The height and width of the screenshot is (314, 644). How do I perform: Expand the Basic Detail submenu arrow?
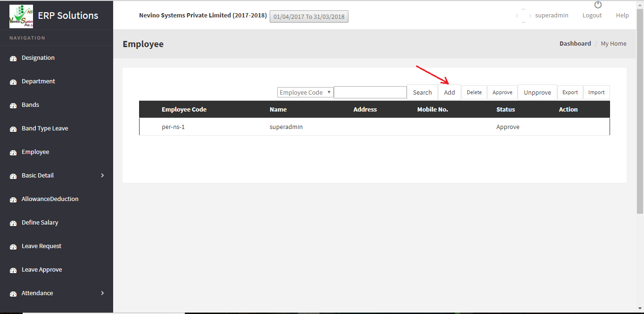click(103, 176)
